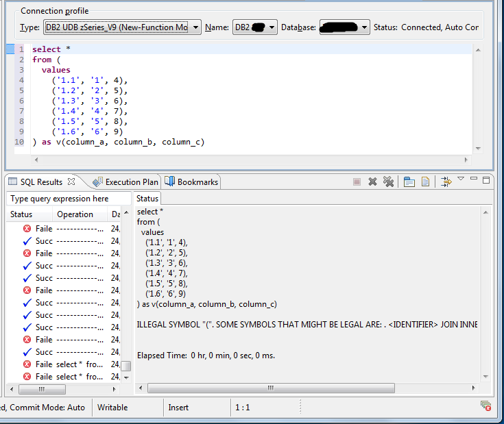Open the Execution Plan tab
The image size is (504, 424).
(125, 182)
